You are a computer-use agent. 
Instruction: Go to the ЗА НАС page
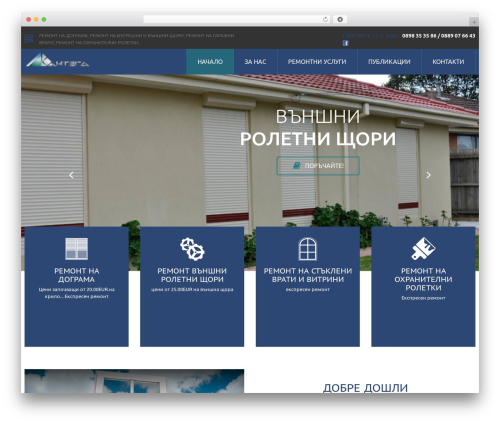255,62
